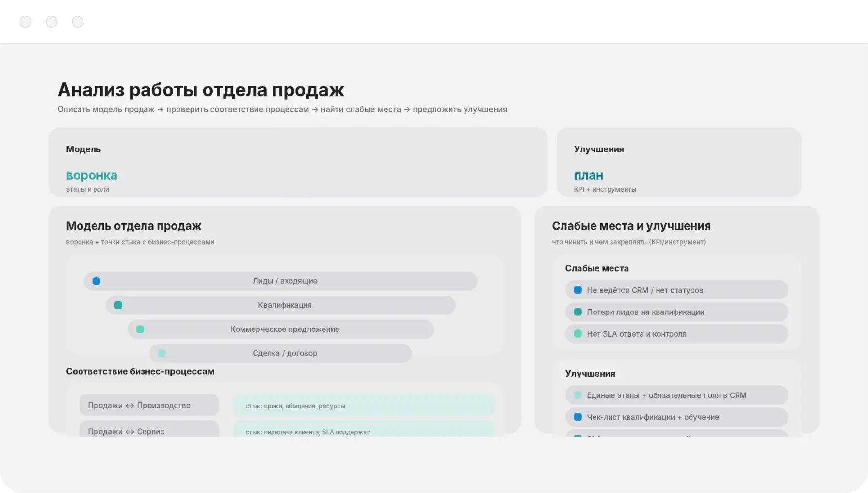Open the Улучшения план summary card
868x493 pixels.
point(678,162)
